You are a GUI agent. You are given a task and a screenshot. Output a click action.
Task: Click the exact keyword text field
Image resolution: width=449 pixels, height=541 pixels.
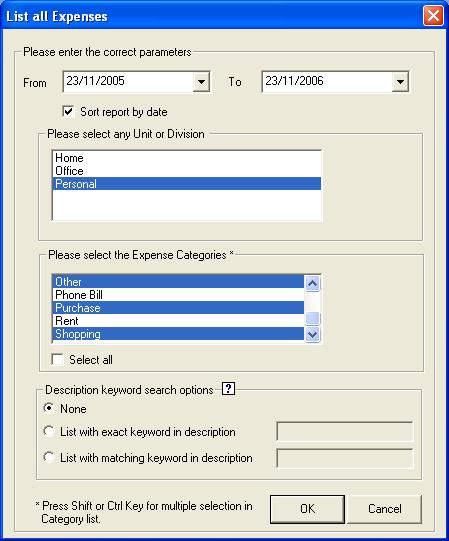tap(344, 431)
